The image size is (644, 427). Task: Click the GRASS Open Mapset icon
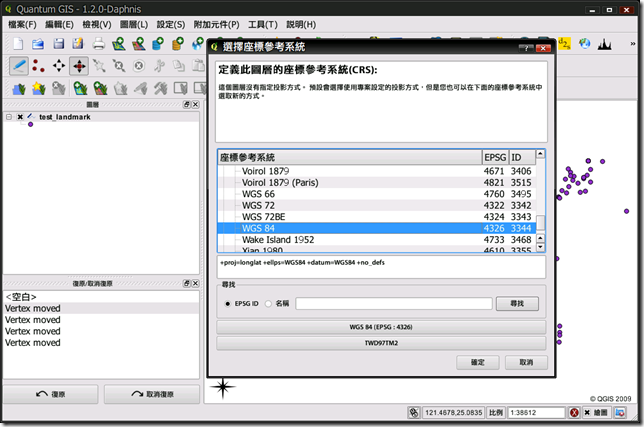click(x=19, y=88)
